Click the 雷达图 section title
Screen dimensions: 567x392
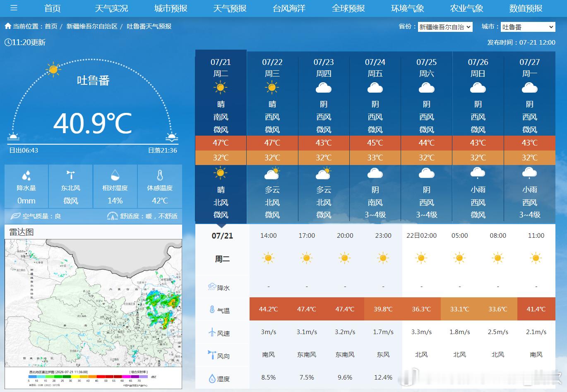pyautogui.click(x=22, y=232)
